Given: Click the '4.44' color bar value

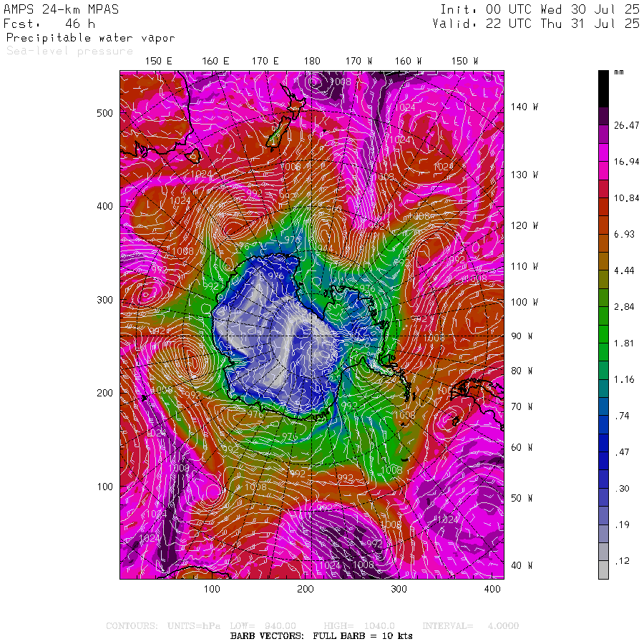Looking at the screenshot, I should point(624,270).
